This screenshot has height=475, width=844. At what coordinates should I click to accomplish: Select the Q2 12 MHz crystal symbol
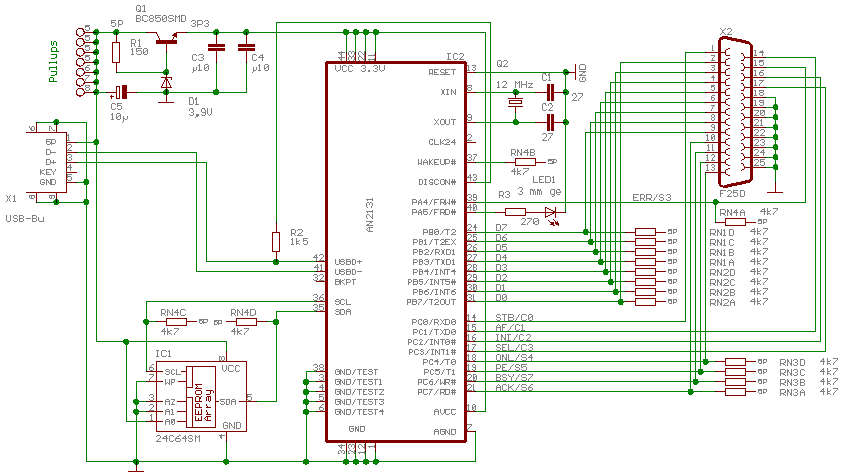516,102
